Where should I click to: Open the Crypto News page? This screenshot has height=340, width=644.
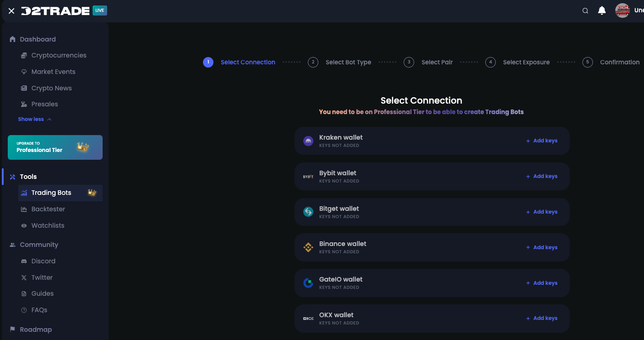pos(52,88)
